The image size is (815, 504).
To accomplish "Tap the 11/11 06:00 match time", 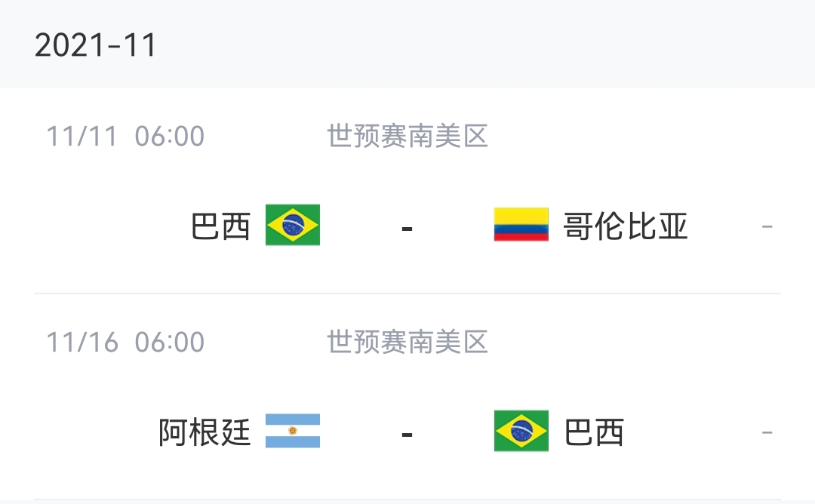I will point(125,136).
